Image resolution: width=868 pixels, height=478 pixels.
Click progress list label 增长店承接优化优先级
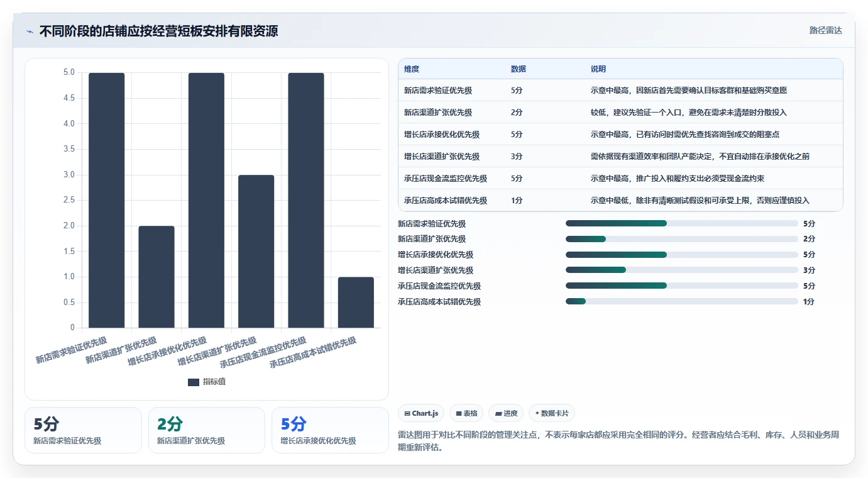(436, 255)
